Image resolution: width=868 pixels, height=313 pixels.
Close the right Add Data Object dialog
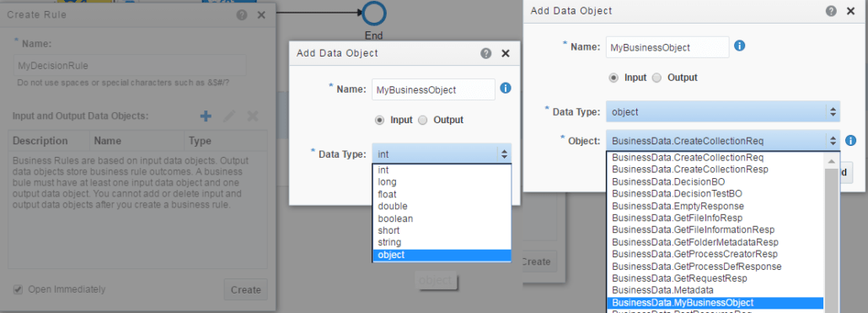point(851,10)
